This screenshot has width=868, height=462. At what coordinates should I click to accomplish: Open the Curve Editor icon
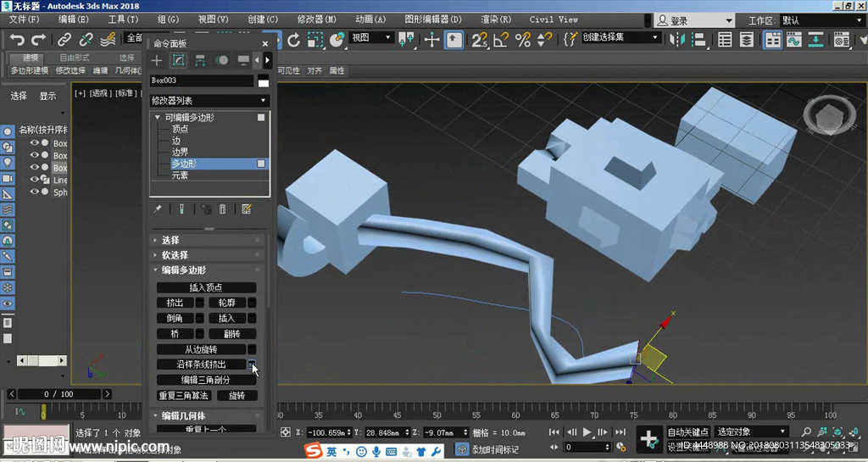[794, 40]
